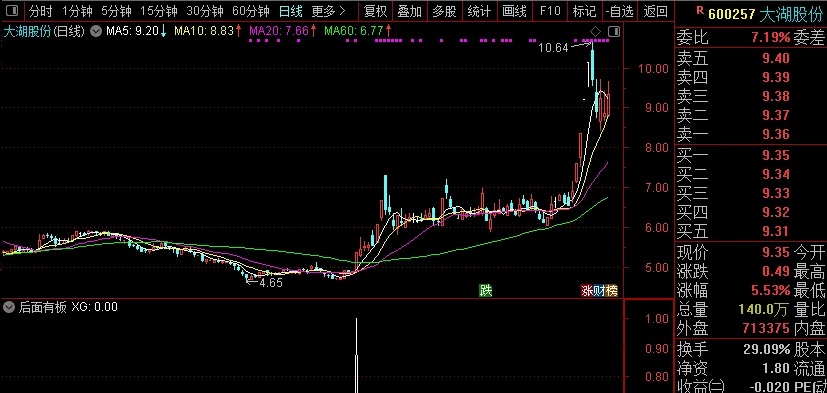
Task: Select the 5分钟 period tab
Action: (116, 11)
